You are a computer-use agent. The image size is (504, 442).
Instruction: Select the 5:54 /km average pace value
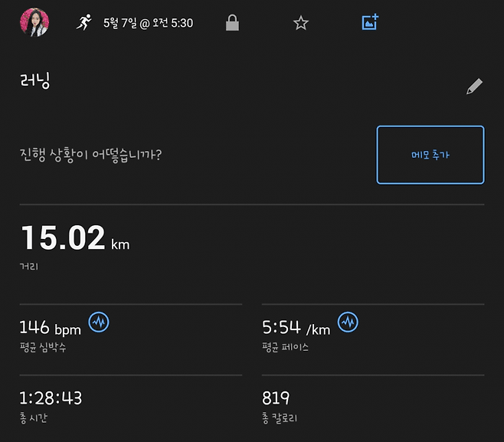pyautogui.click(x=296, y=329)
